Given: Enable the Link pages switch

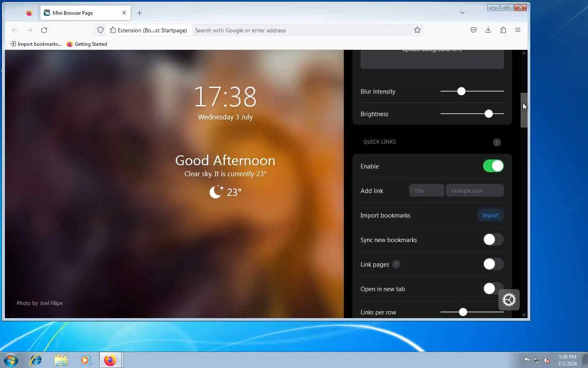Looking at the screenshot, I should pos(493,264).
